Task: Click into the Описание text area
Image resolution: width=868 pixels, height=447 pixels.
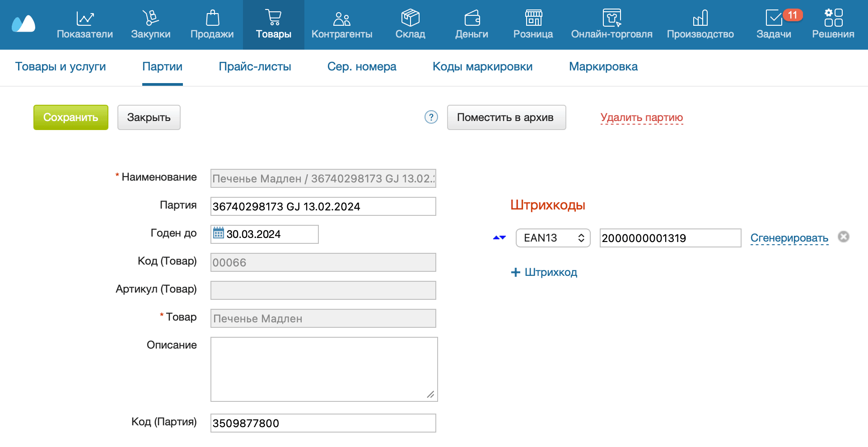Action: pyautogui.click(x=324, y=369)
